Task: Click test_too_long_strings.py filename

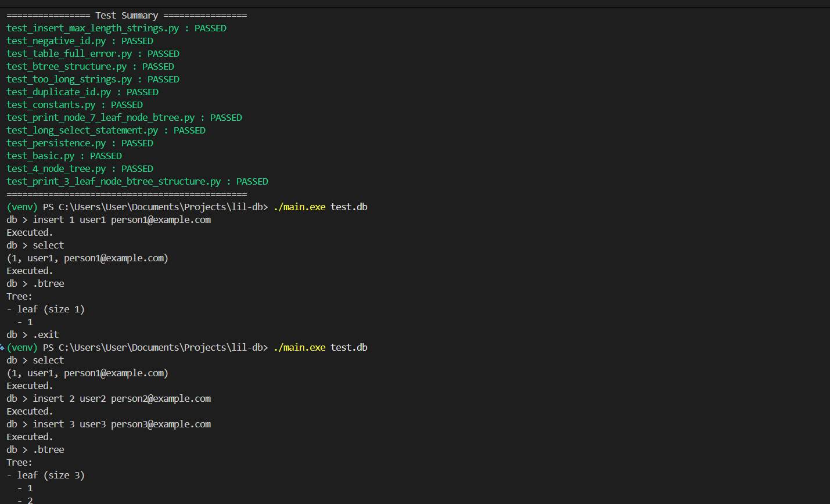Action: [x=69, y=80]
